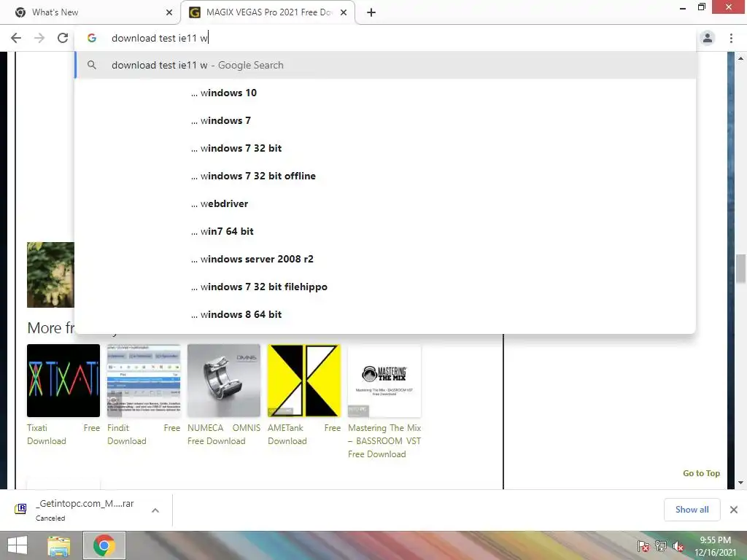Open File Explorer from the taskbar
The image size is (747, 560).
click(59, 545)
